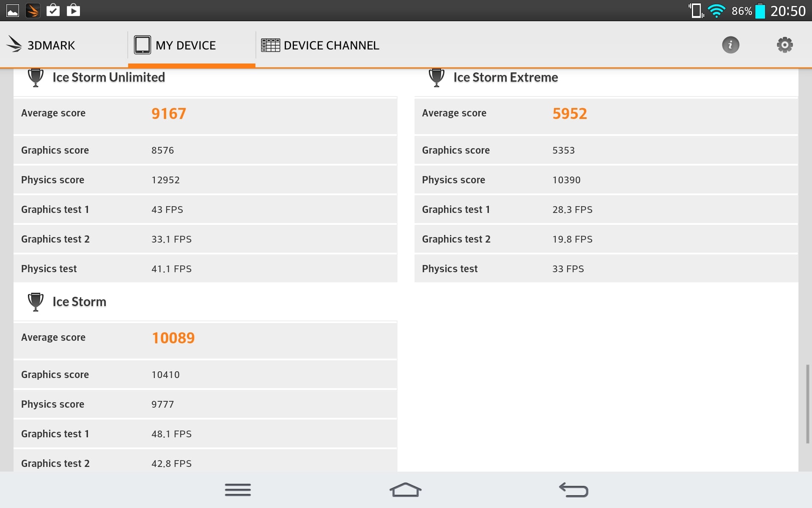Select Ice Storm Unlimited average score 9167
This screenshot has height=508, width=812.
pos(169,113)
